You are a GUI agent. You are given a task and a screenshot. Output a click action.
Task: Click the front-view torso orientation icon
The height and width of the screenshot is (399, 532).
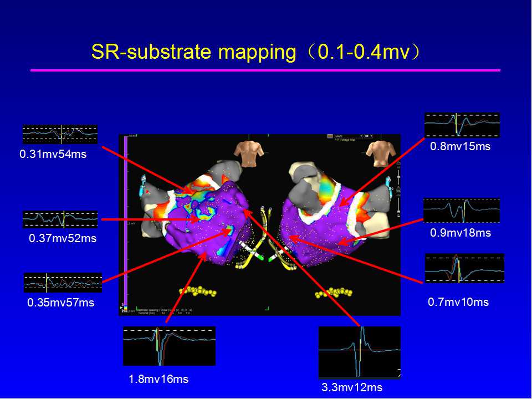247,153
